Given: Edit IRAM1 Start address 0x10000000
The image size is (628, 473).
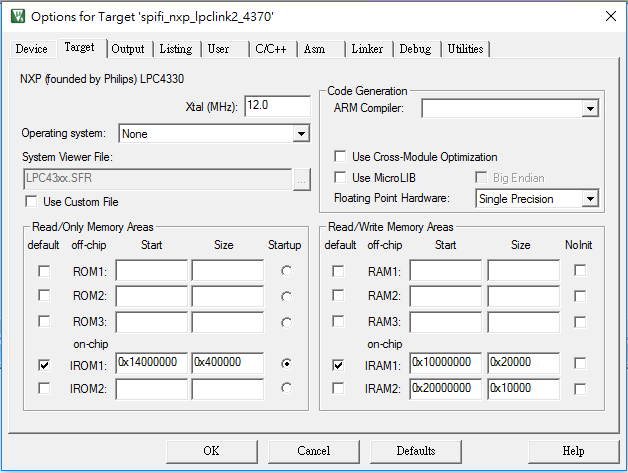Looking at the screenshot, I should tap(445, 363).
